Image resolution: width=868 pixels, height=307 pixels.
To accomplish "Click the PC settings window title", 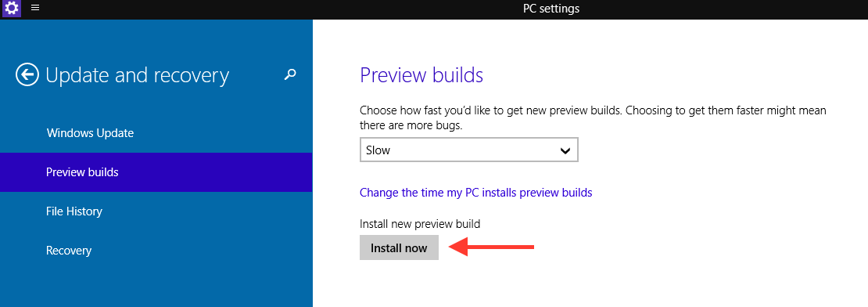I will point(551,9).
